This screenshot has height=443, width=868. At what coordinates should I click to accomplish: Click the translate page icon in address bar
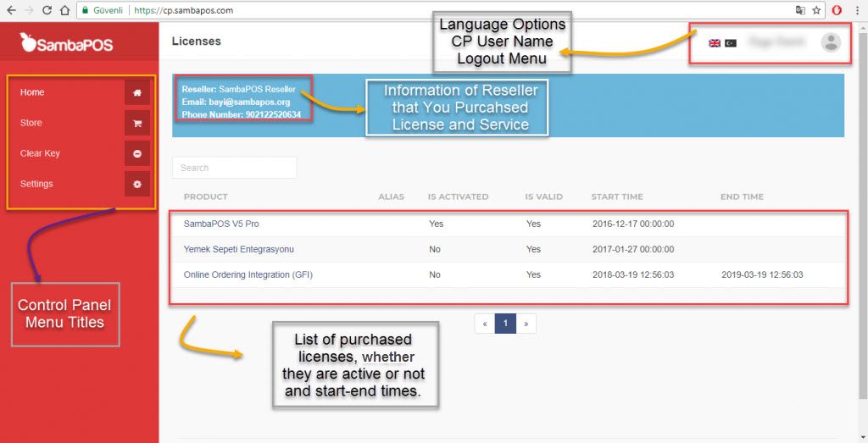tap(800, 10)
